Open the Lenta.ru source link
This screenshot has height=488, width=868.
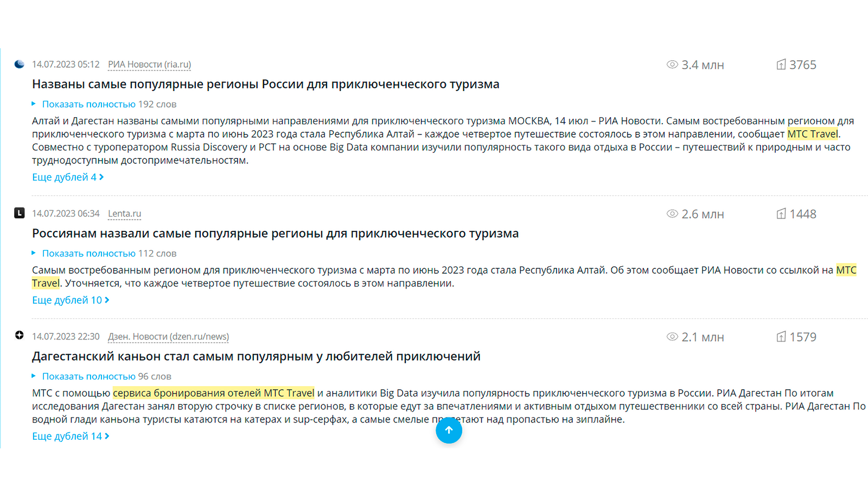point(124,214)
